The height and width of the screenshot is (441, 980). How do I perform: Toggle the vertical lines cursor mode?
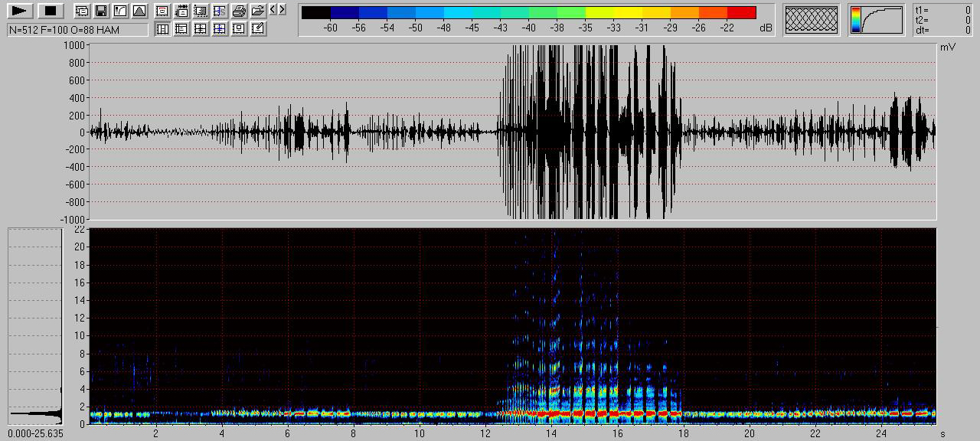(162, 29)
